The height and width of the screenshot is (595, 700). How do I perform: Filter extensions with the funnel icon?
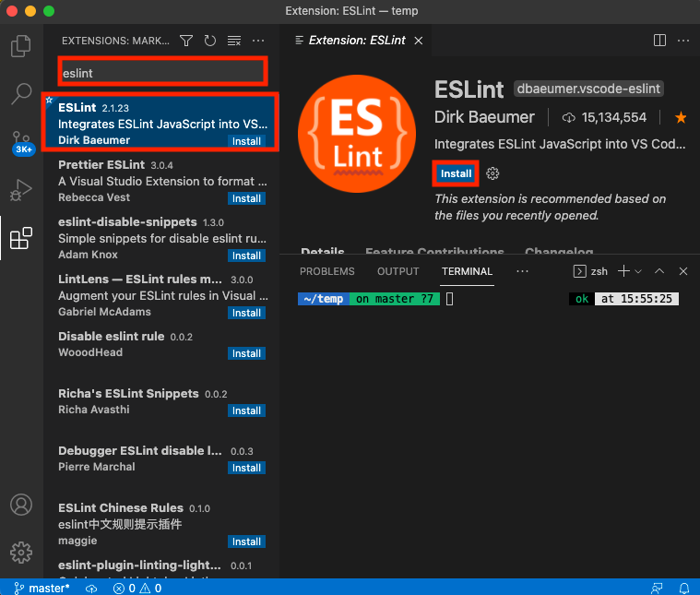point(186,41)
